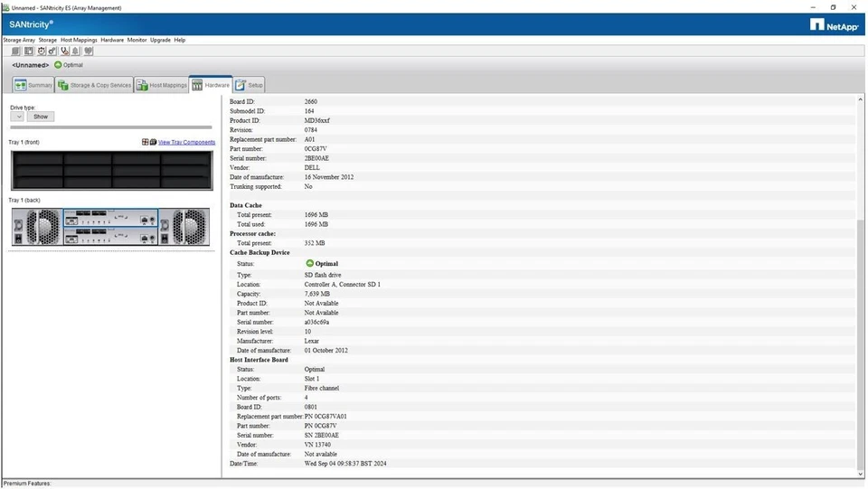The image size is (868, 489).
Task: Click the Type value Fibre channel
Action: [322, 388]
